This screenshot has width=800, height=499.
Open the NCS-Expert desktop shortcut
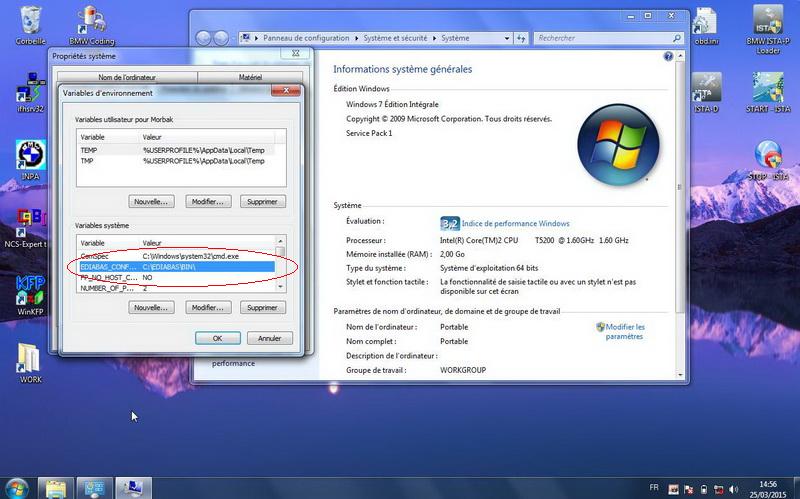[26, 227]
